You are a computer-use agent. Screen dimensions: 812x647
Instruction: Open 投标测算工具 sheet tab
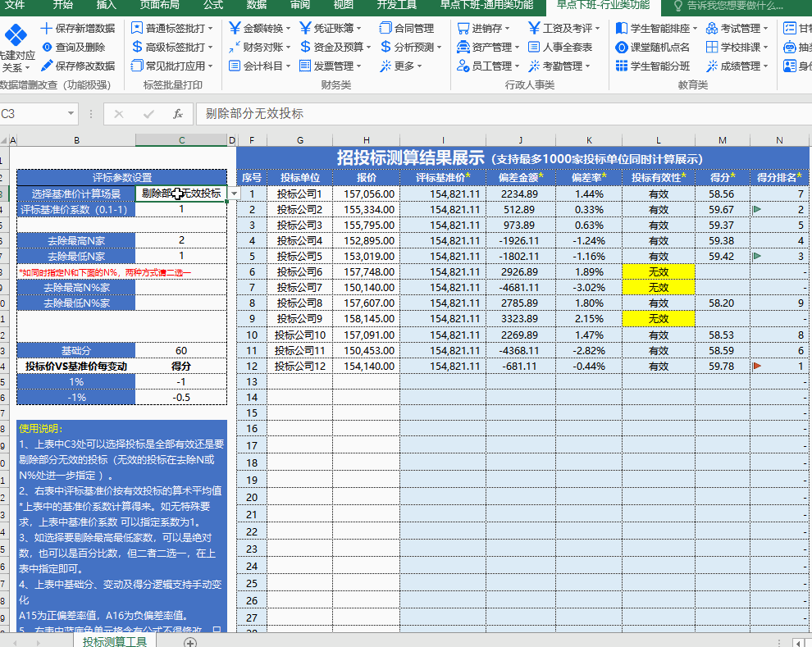(x=115, y=640)
